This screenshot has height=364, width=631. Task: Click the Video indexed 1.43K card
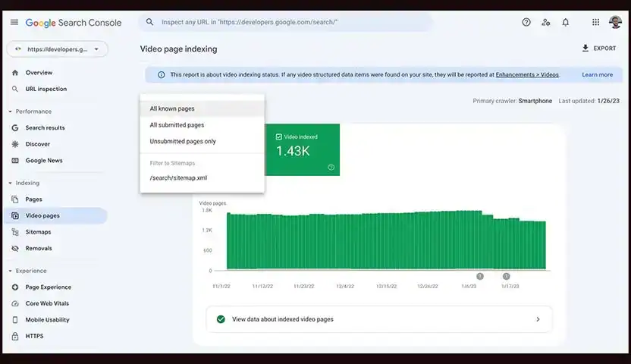(x=302, y=149)
